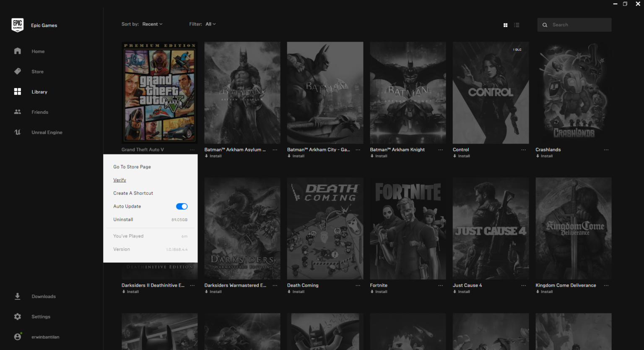Disable the Auto Update toggle
This screenshot has height=350, width=644.
(x=182, y=206)
